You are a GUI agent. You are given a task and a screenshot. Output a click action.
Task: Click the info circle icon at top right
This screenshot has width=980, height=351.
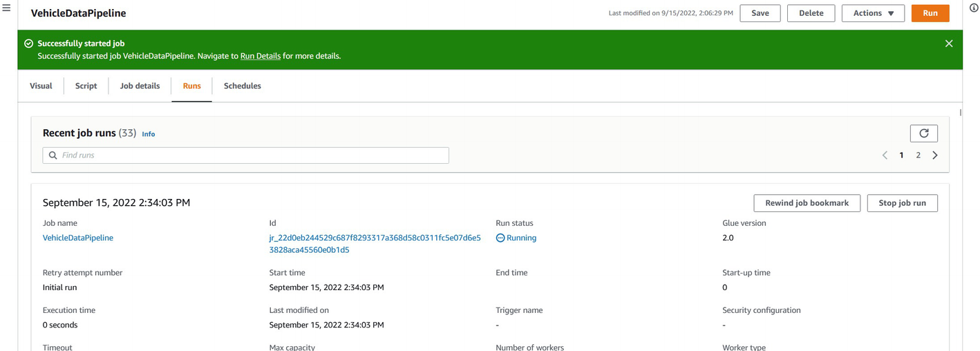tap(974, 8)
